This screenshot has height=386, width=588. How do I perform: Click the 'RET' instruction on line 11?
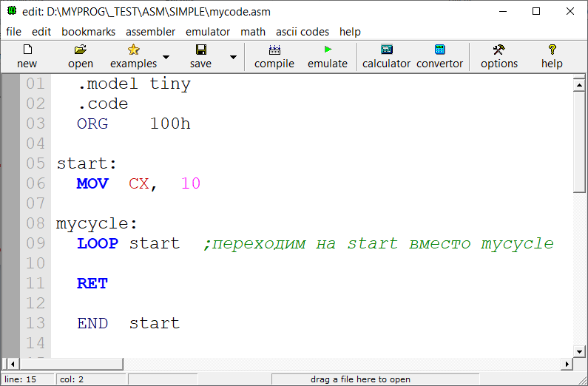[x=92, y=283]
